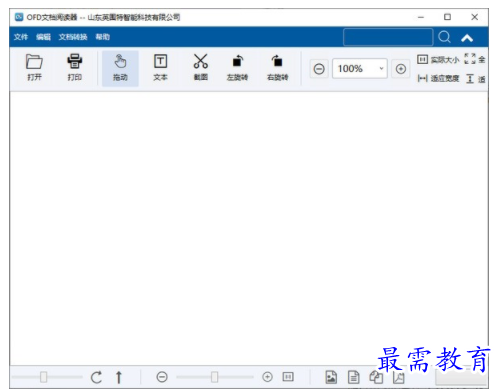
Task: Open the 文件 menu
Action: coord(21,37)
